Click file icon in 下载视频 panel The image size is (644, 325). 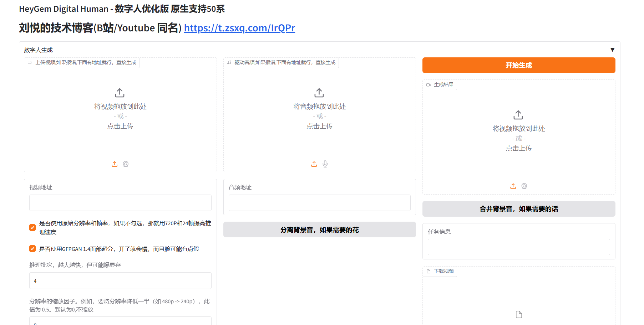(x=519, y=314)
